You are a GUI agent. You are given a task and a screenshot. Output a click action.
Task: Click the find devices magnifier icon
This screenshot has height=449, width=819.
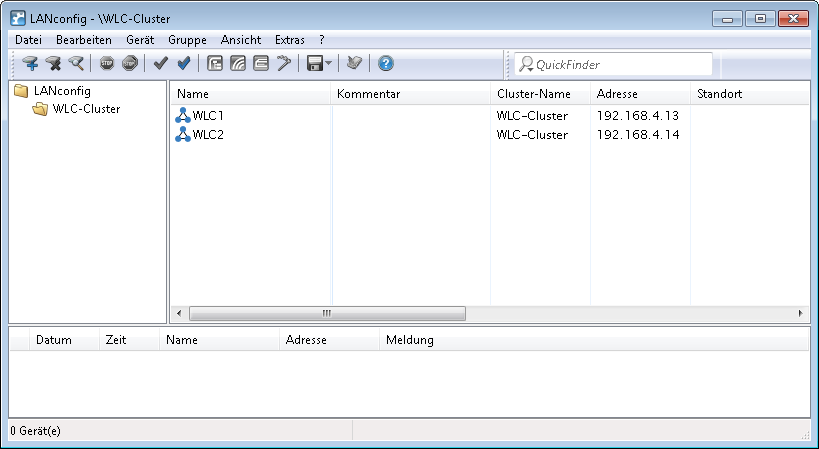(x=75, y=64)
